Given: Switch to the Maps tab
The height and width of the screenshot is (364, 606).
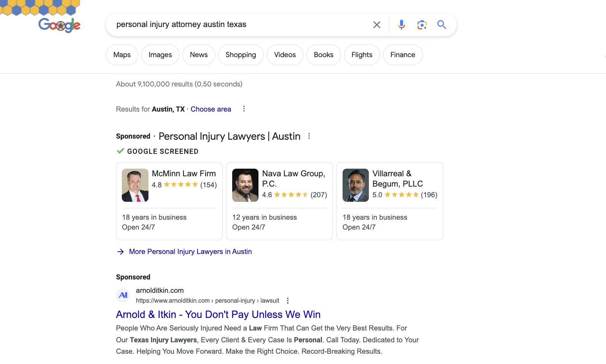Looking at the screenshot, I should (x=122, y=55).
